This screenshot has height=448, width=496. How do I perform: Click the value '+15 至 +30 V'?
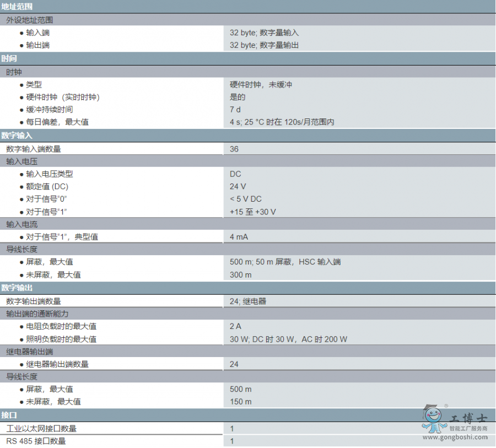coord(253,212)
